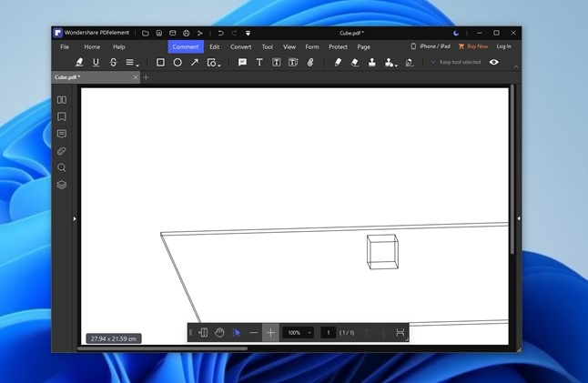
Task: Open more shapes dropdown
Action: point(214,63)
